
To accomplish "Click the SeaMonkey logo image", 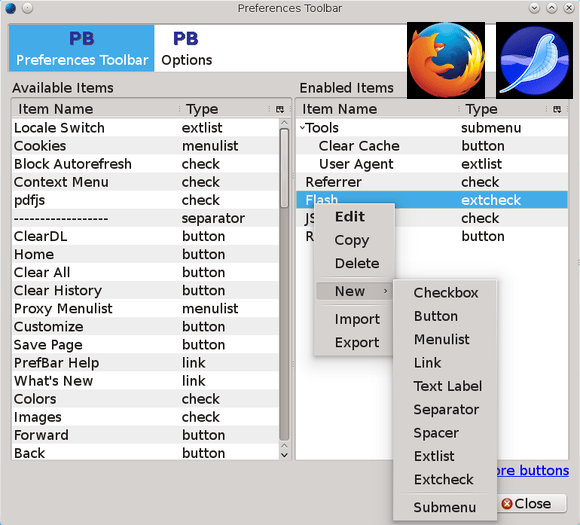I will click(x=535, y=60).
